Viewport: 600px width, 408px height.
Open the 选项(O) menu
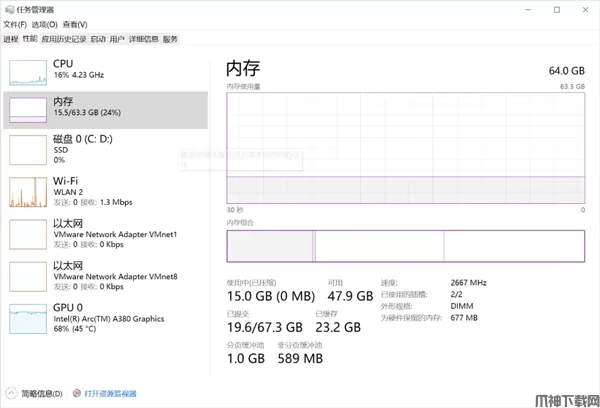tap(44, 24)
